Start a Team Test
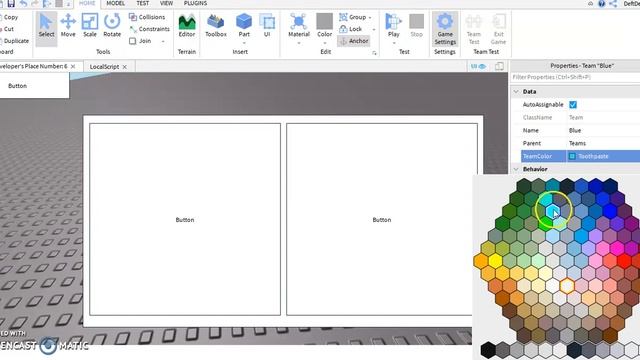640x360 pixels. coord(473,29)
